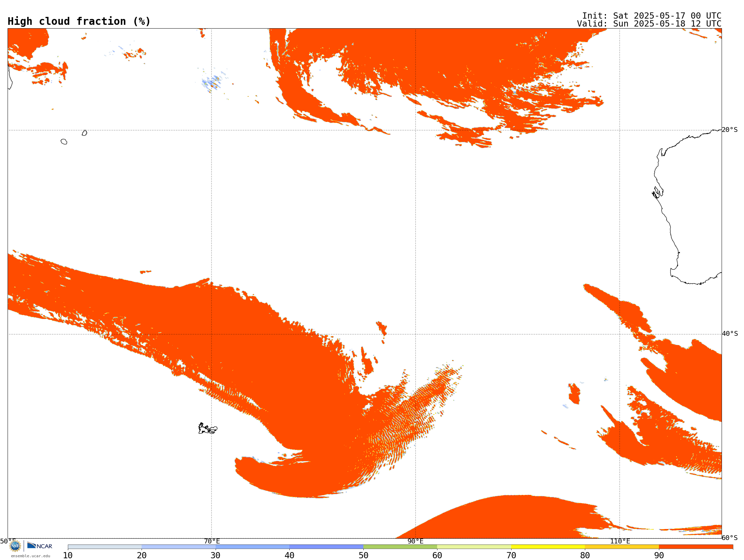Click the 90°E longitude label
Screen dimensions: 744x560
click(x=415, y=541)
